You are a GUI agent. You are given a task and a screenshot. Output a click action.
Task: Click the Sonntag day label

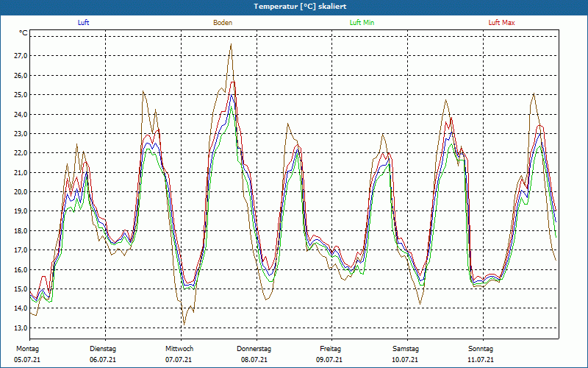pos(481,349)
